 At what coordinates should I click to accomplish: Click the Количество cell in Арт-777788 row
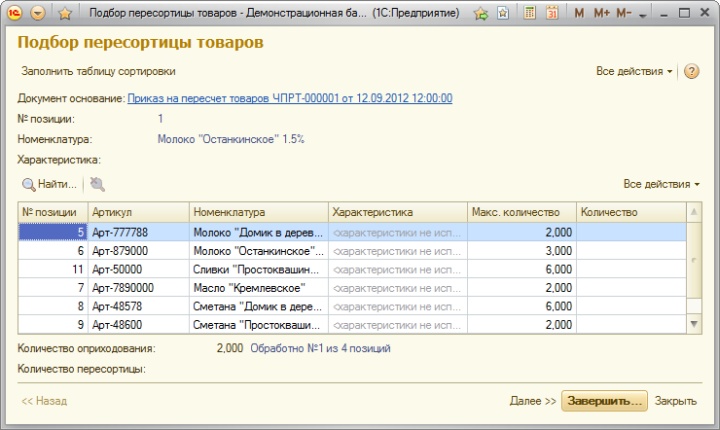pos(631,232)
